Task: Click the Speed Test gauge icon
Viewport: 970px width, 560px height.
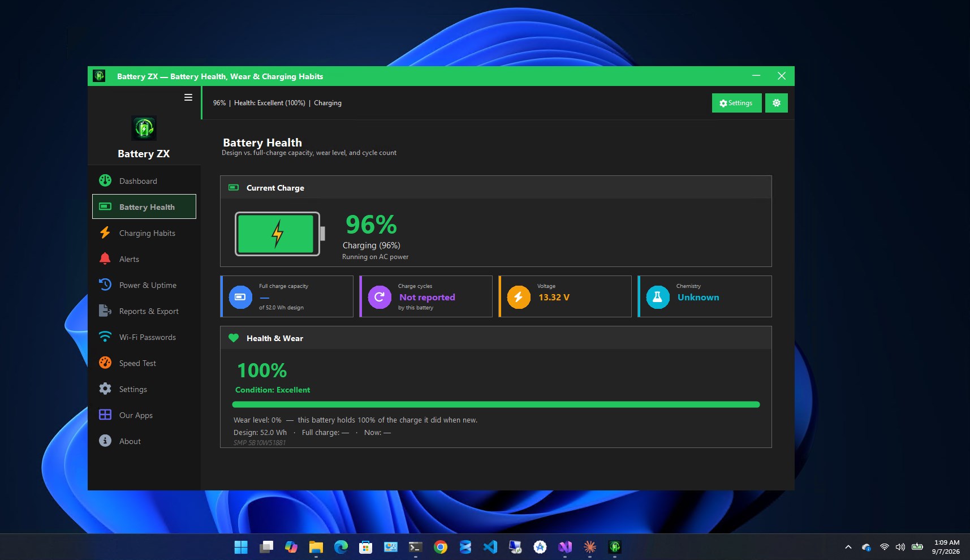Action: click(105, 363)
